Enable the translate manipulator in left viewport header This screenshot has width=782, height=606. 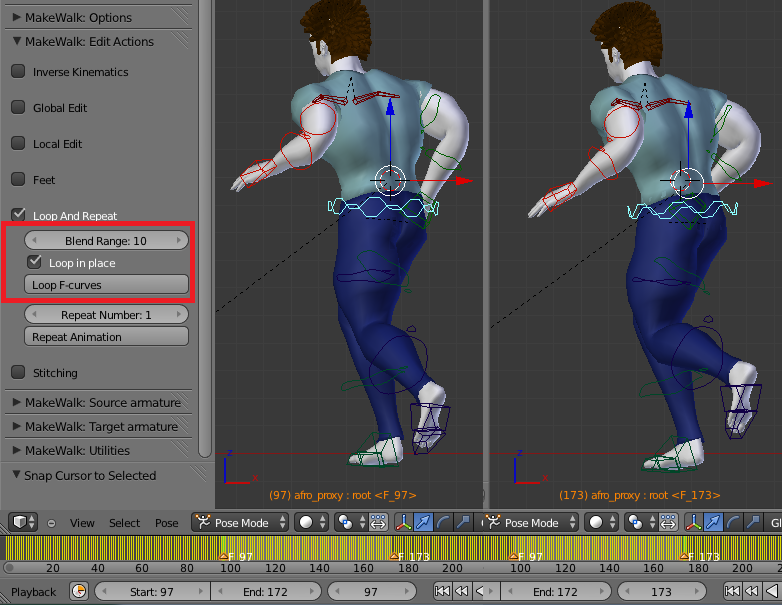(x=424, y=522)
